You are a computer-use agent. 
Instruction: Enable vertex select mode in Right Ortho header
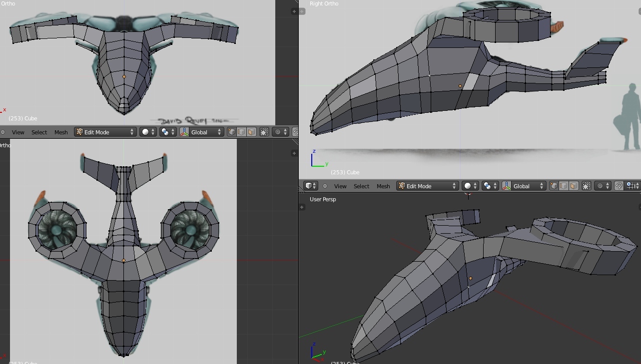pos(554,186)
